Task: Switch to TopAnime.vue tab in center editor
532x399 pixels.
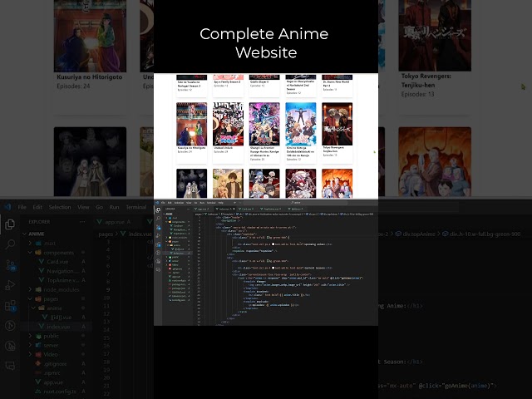Action: click(x=270, y=209)
